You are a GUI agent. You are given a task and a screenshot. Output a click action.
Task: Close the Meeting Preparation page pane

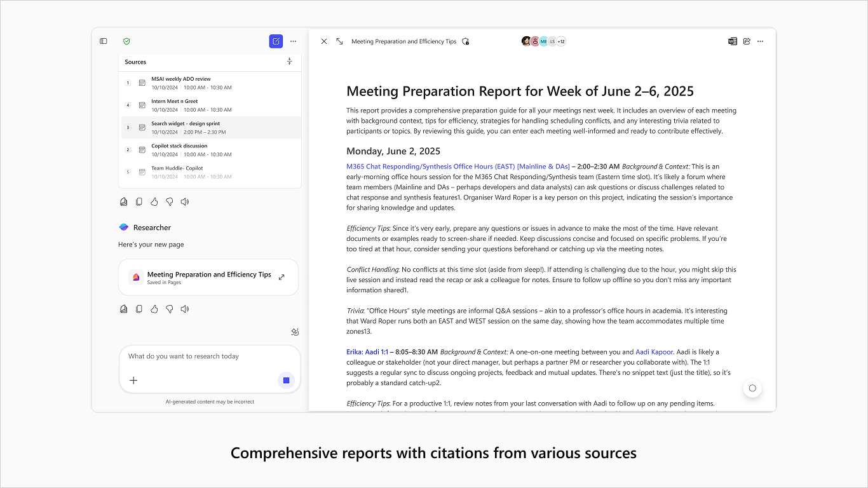click(x=324, y=41)
